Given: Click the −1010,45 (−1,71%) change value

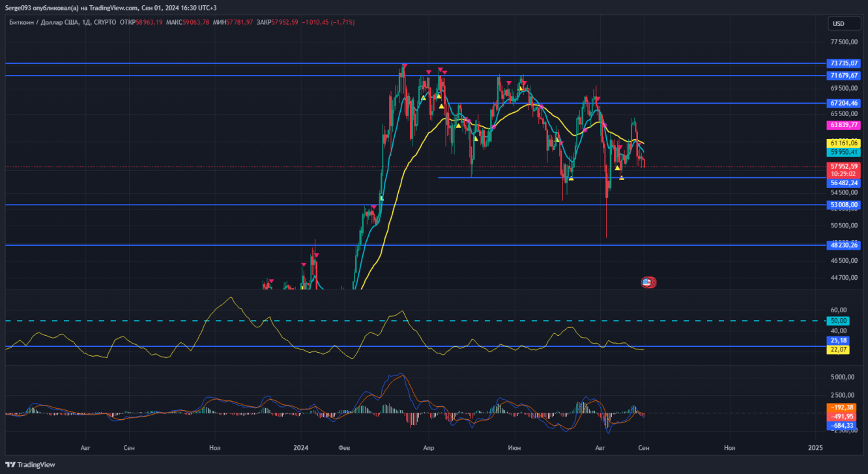Looking at the screenshot, I should (x=328, y=22).
